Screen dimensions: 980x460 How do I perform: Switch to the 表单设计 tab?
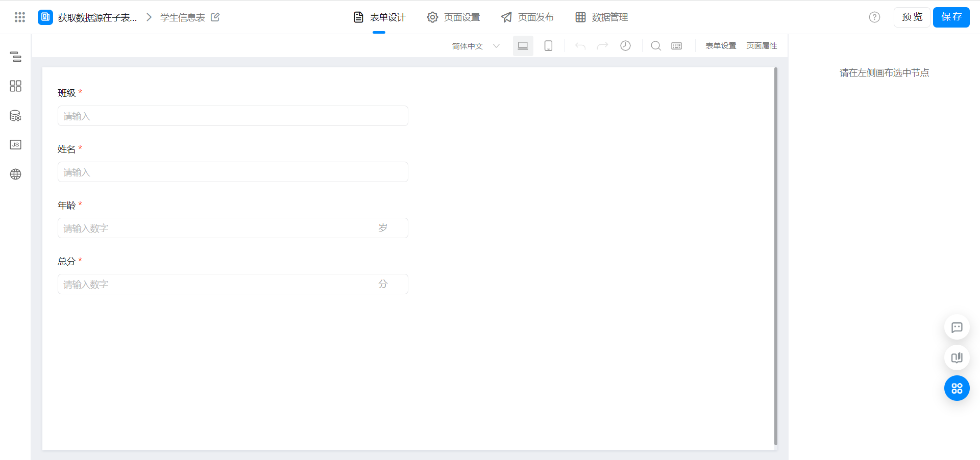click(379, 17)
